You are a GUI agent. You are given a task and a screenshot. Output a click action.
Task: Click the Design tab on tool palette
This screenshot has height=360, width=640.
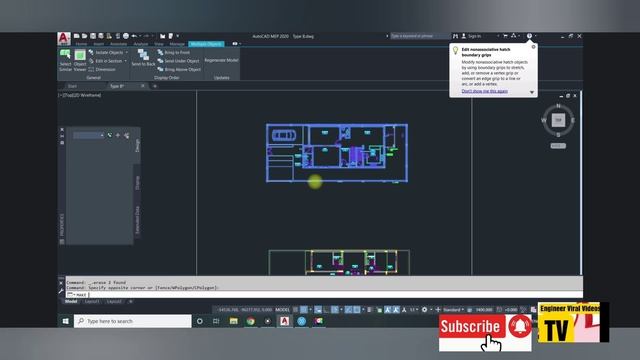point(137,146)
